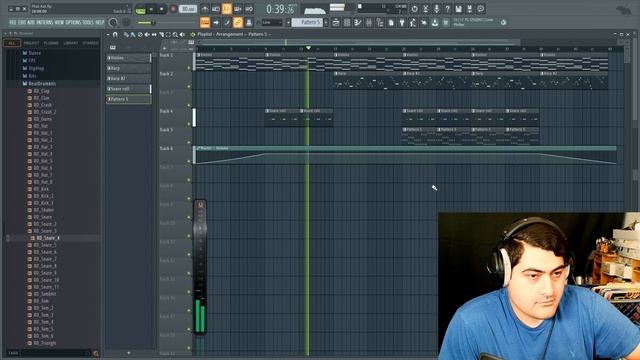Click arrow right of Pattern 5 selector

(x=326, y=22)
